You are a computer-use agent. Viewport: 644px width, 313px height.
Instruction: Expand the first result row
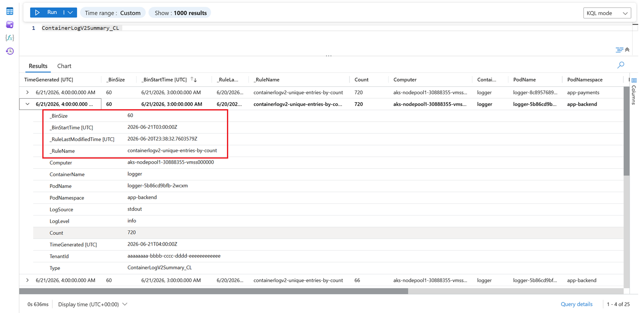[28, 92]
